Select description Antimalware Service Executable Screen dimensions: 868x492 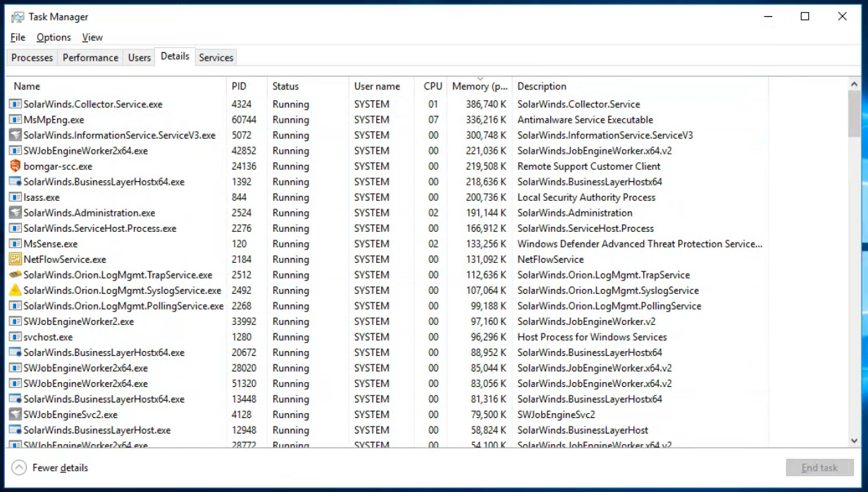(x=585, y=120)
